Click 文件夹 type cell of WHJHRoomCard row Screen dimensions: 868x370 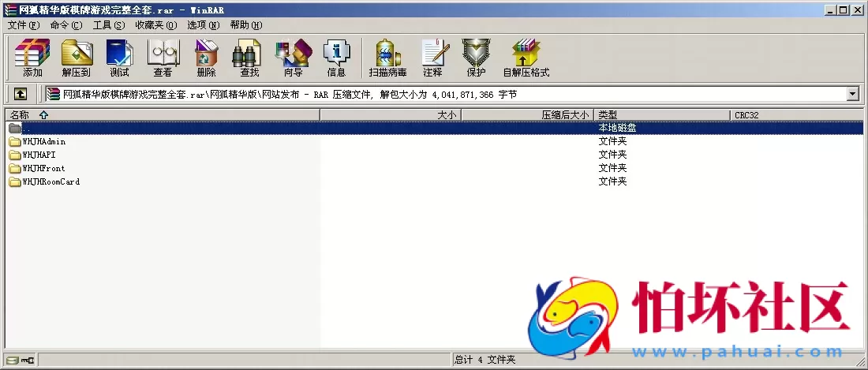(613, 181)
